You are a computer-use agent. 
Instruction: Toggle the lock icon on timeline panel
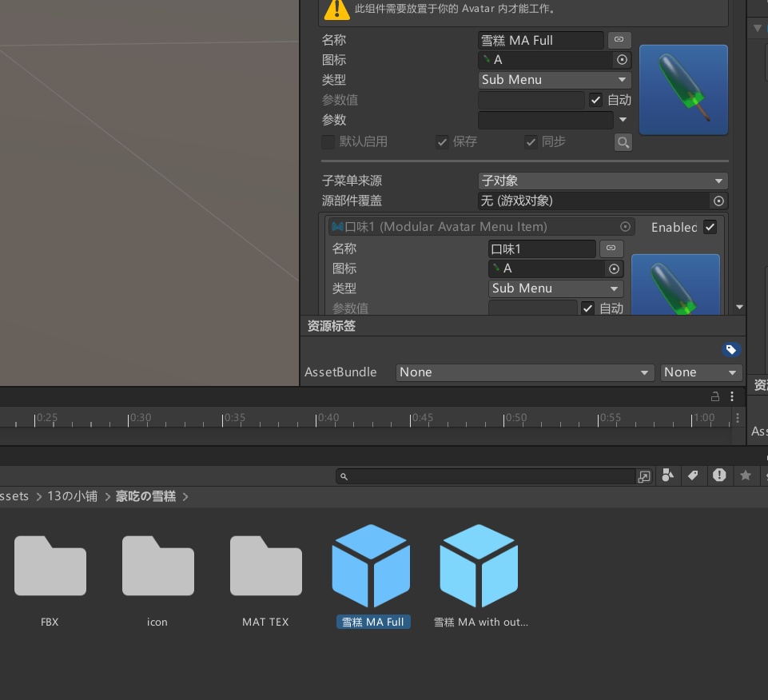[715, 396]
